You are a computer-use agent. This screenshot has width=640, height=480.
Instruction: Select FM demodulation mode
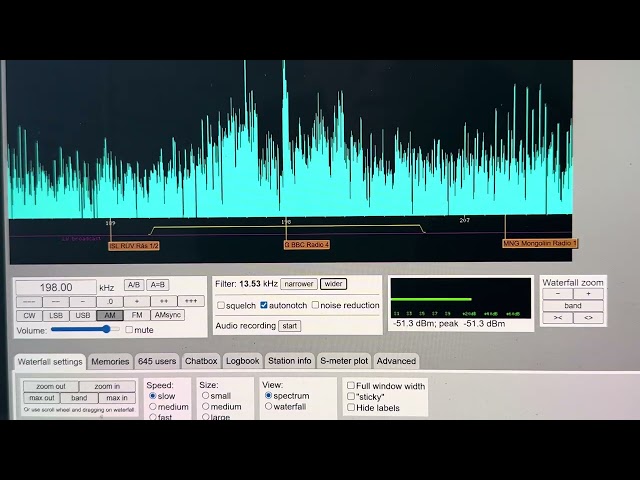pos(137,315)
